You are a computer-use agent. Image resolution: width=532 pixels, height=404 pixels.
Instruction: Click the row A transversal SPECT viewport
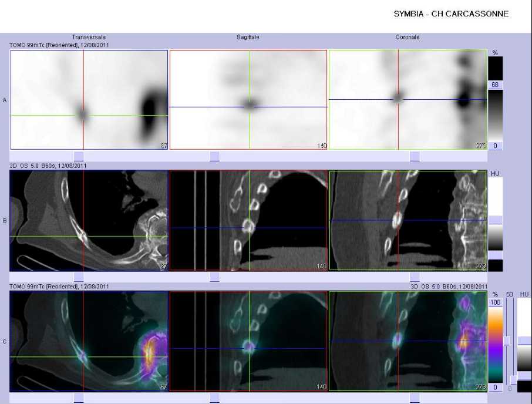[89, 100]
